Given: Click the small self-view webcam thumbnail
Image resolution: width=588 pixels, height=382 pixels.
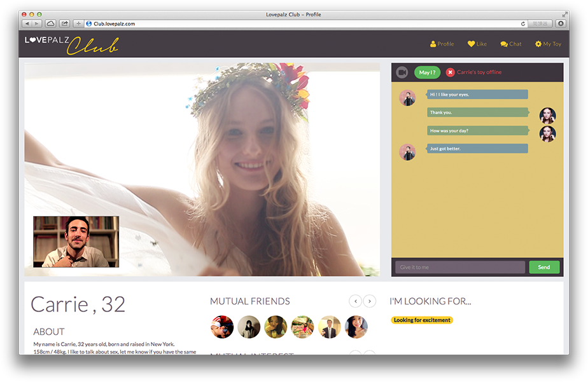Looking at the screenshot, I should click(76, 242).
